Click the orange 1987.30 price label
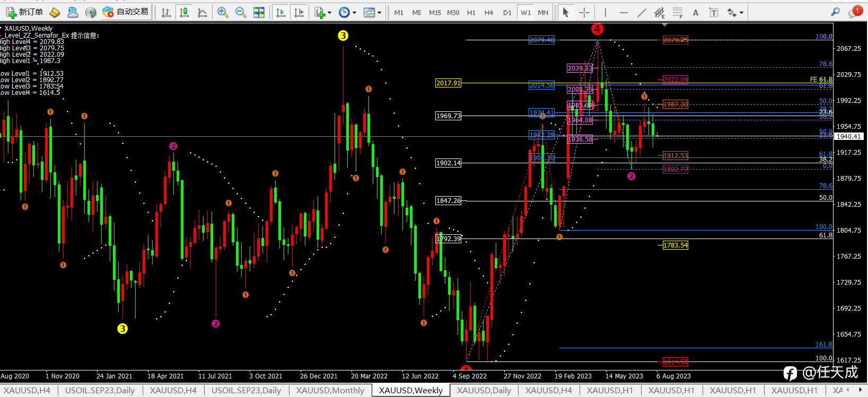 (676, 104)
